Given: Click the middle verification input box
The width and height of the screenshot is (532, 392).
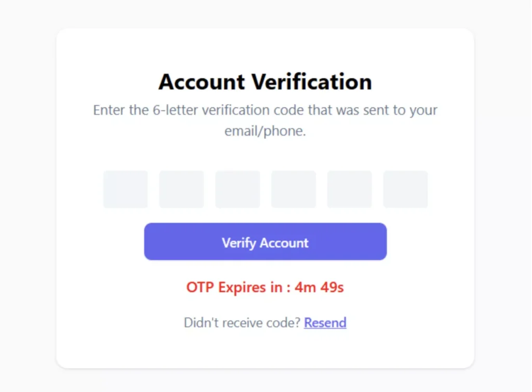Looking at the screenshot, I should (x=237, y=189).
